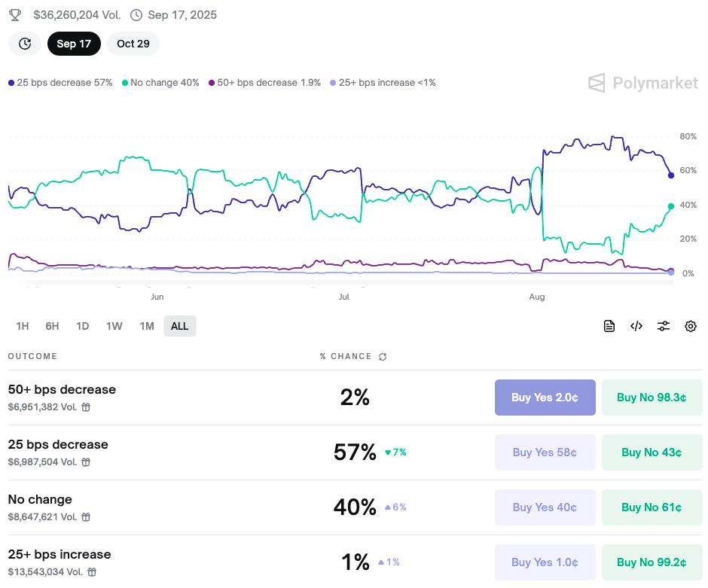The width and height of the screenshot is (708, 588).
Task: Set chart range to 6H
Action: [53, 326]
